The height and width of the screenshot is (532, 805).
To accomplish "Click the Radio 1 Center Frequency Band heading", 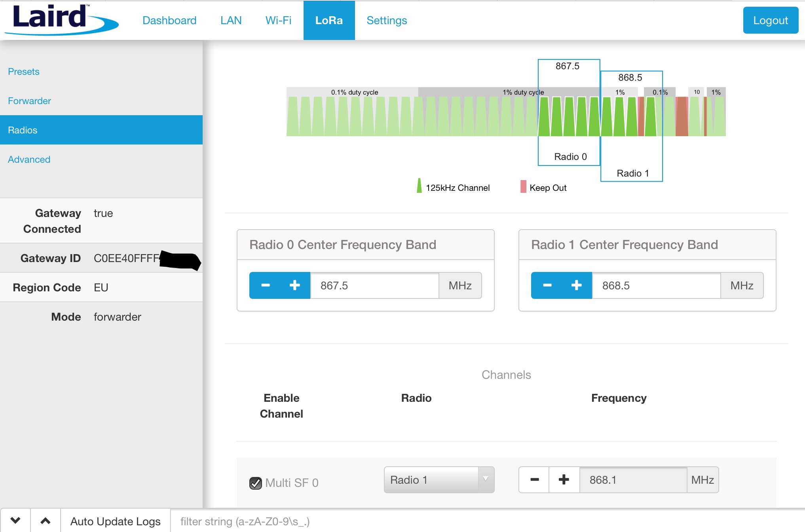I will 625,245.
